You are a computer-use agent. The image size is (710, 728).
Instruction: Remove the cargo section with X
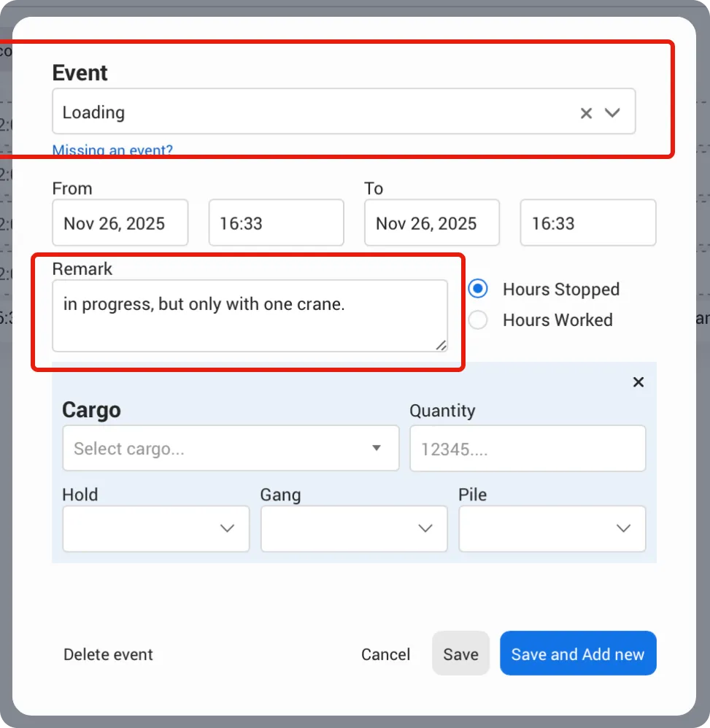638,382
